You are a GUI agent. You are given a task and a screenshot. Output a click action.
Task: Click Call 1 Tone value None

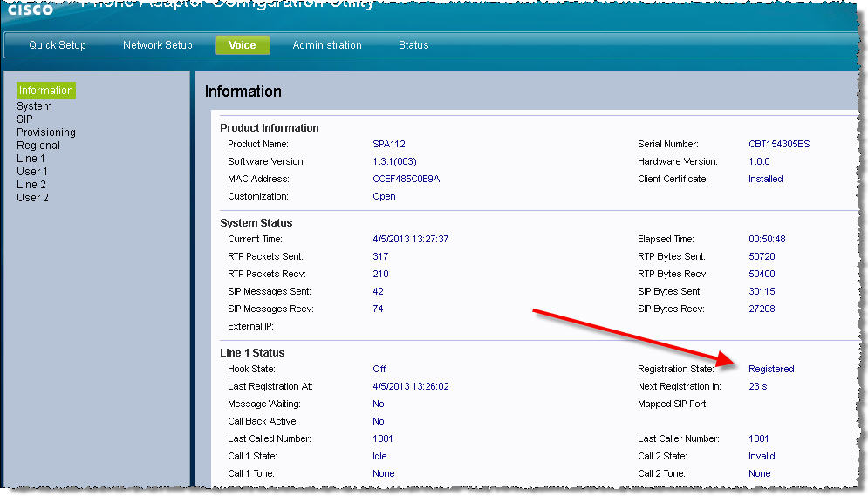tap(384, 473)
